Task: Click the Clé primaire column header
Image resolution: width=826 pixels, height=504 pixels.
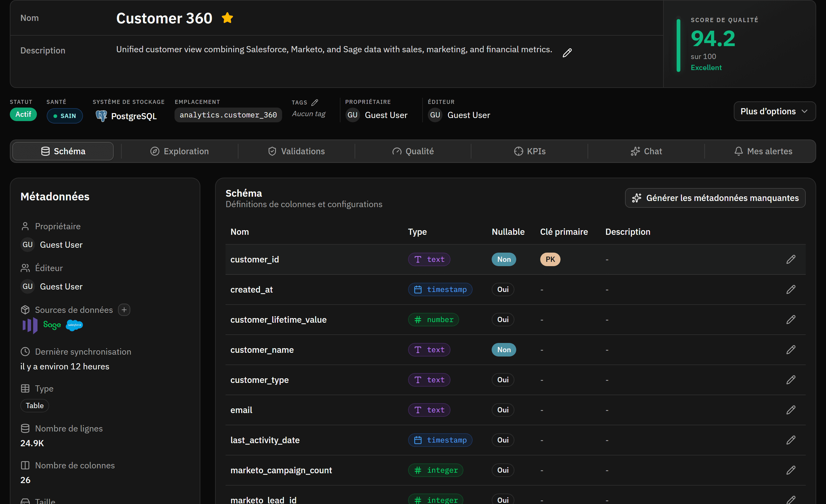Action: 564,232
